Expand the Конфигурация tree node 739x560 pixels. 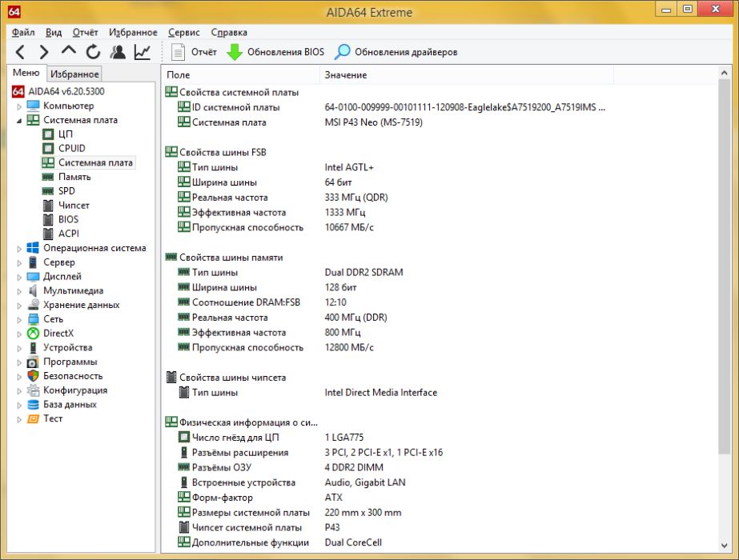(x=19, y=391)
